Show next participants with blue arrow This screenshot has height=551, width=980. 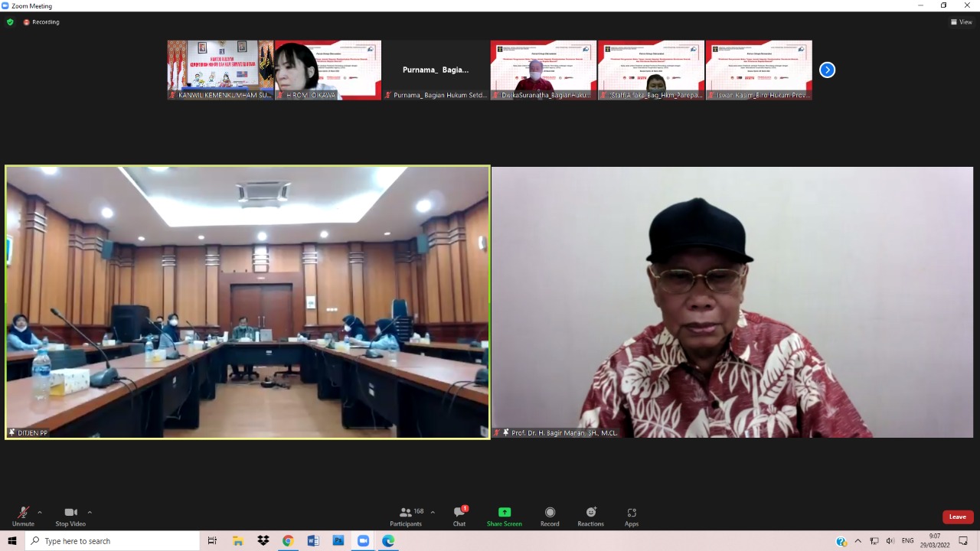[827, 70]
